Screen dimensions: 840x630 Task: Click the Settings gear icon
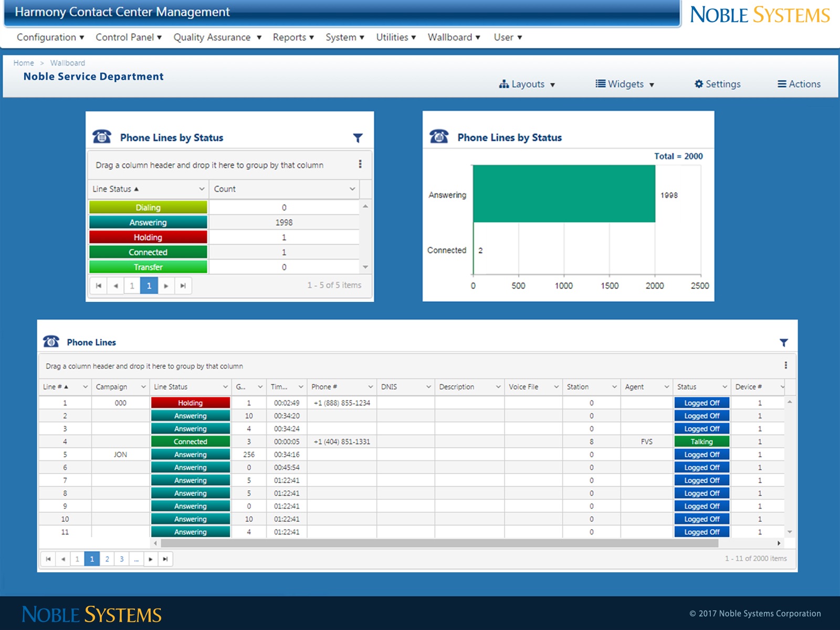coord(699,84)
